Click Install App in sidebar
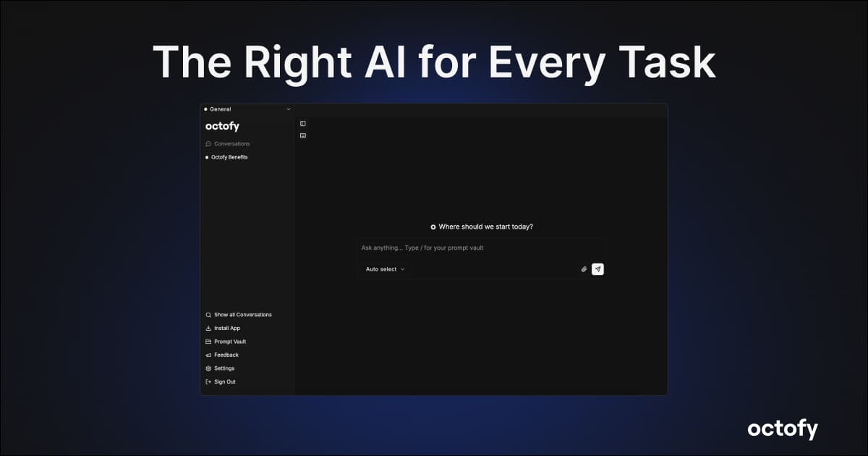 pos(223,329)
